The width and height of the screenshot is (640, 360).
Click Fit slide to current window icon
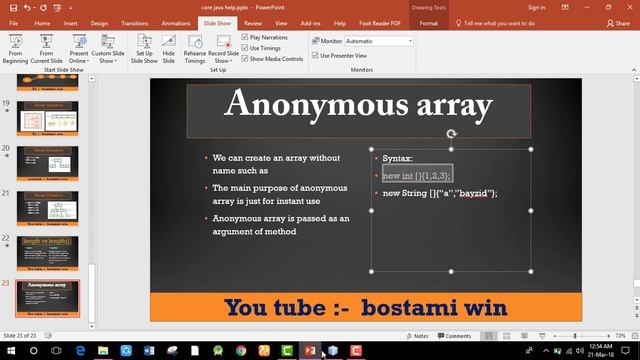tap(635, 336)
